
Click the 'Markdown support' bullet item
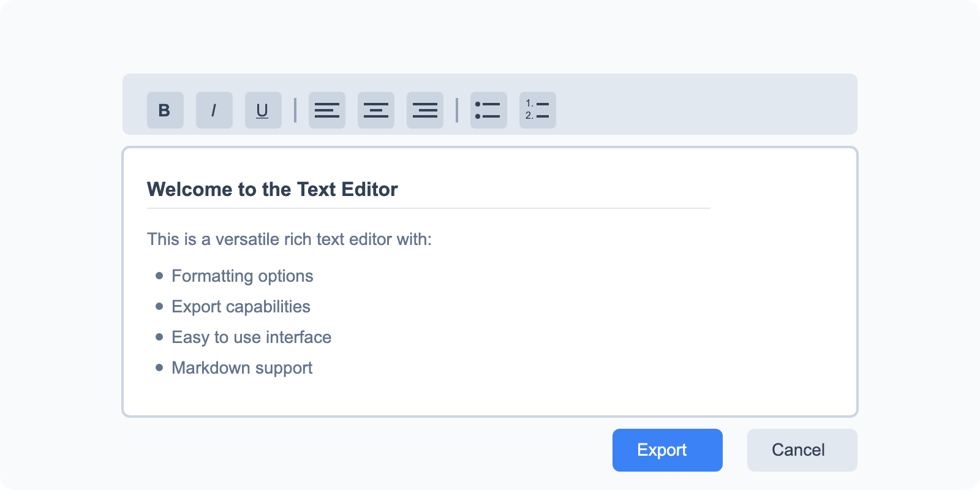click(x=242, y=368)
